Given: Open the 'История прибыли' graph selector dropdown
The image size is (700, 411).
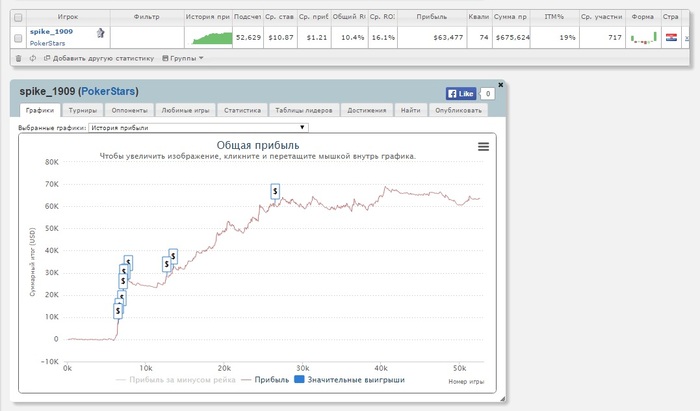Looking at the screenshot, I should click(198, 128).
